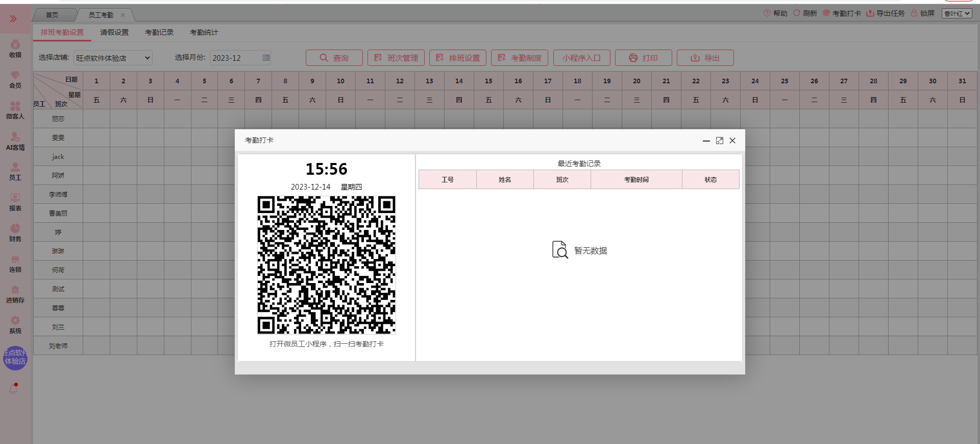This screenshot has width=980, height=444.
Task: Click the 暂无数据 empty placeholder
Action: (579, 250)
